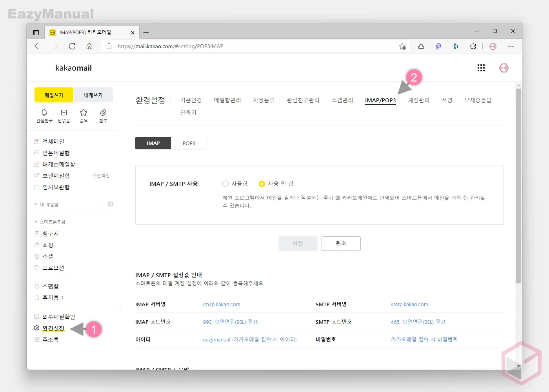549x392 pixels.
Task: Switch to POP3 tab
Action: pyautogui.click(x=189, y=143)
